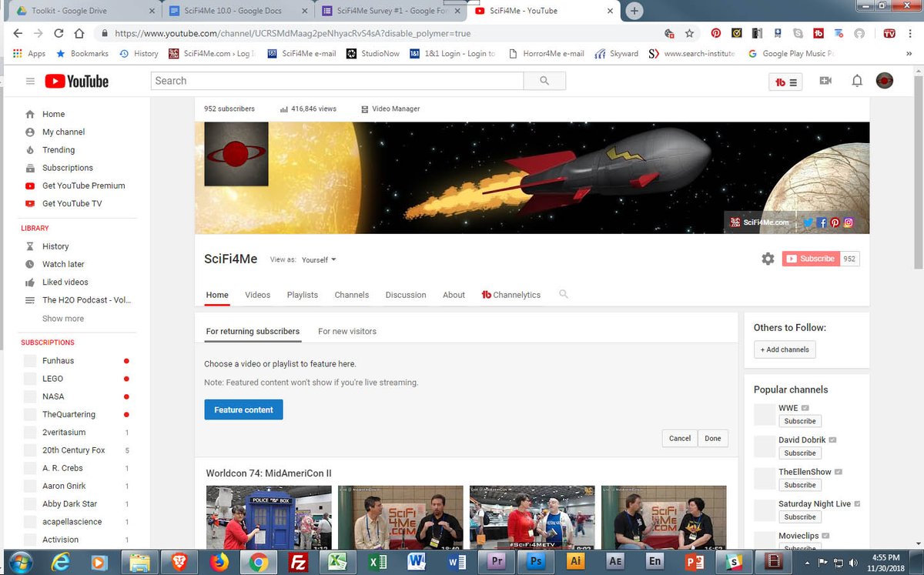
Task: Switch to the Videos tab
Action: pos(258,295)
